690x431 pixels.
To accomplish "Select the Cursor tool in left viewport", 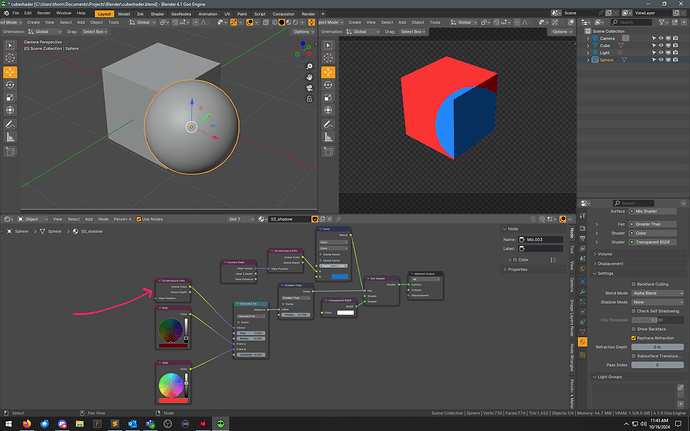I will pyautogui.click(x=10, y=58).
